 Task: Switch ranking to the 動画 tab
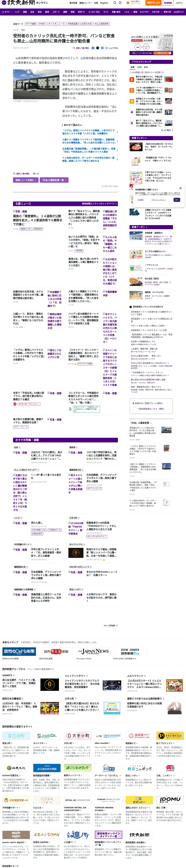click(x=146, y=67)
